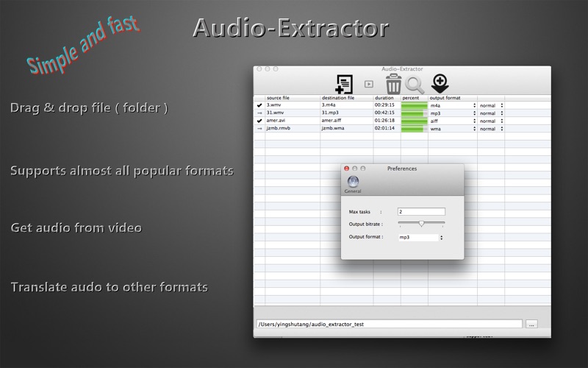Click the browse "..." button
The width and height of the screenshot is (588, 368).
531,324
